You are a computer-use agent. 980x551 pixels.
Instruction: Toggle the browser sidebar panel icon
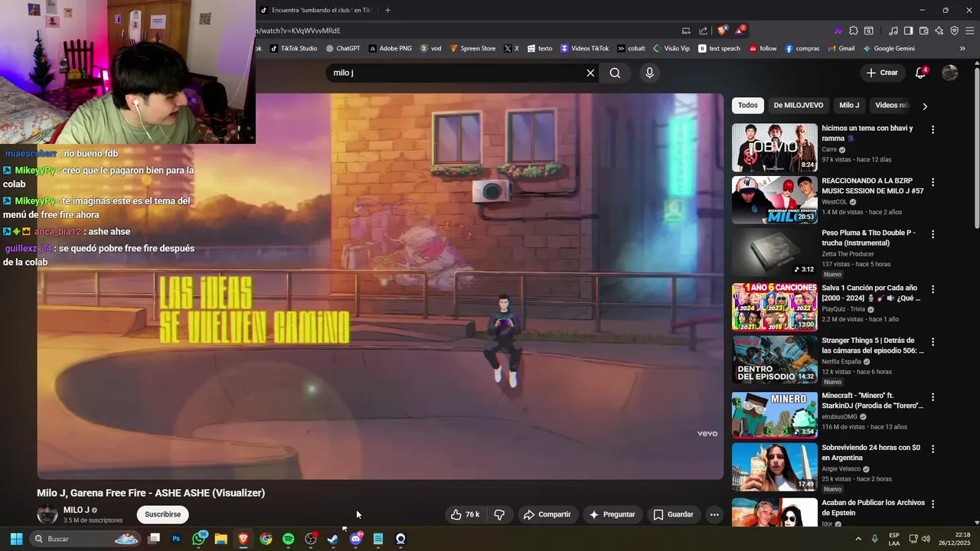pos(908,31)
